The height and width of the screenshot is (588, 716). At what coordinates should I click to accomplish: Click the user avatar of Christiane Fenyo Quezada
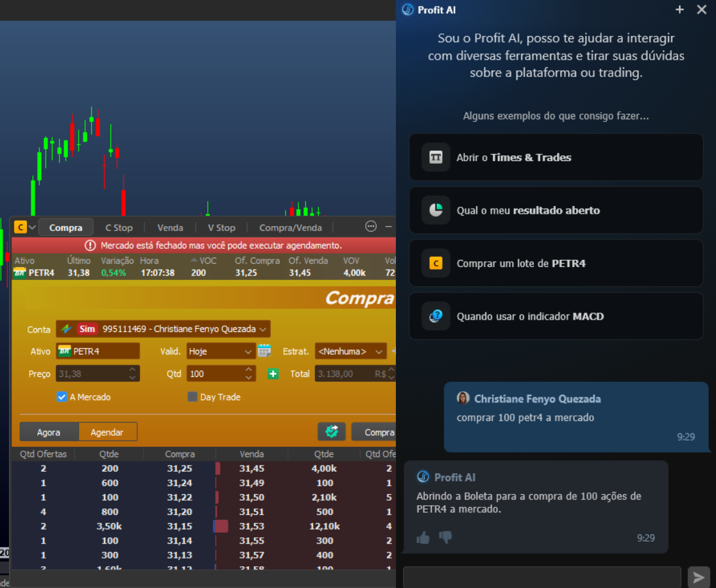click(x=463, y=398)
